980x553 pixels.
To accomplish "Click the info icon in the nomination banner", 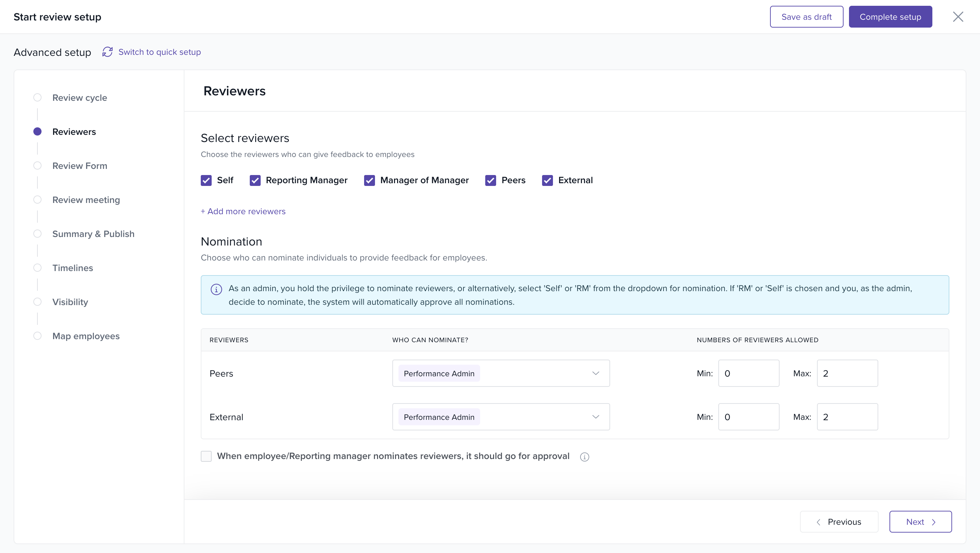I will [x=216, y=289].
